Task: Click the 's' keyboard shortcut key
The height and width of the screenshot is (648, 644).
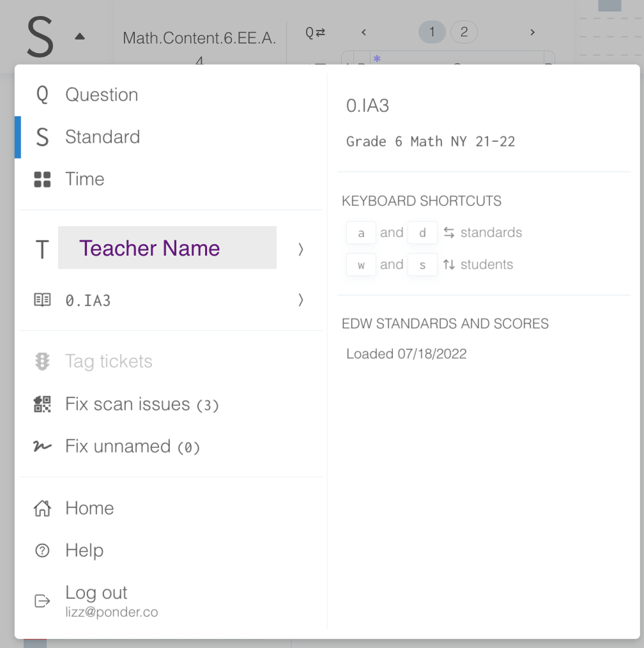Action: click(x=422, y=265)
